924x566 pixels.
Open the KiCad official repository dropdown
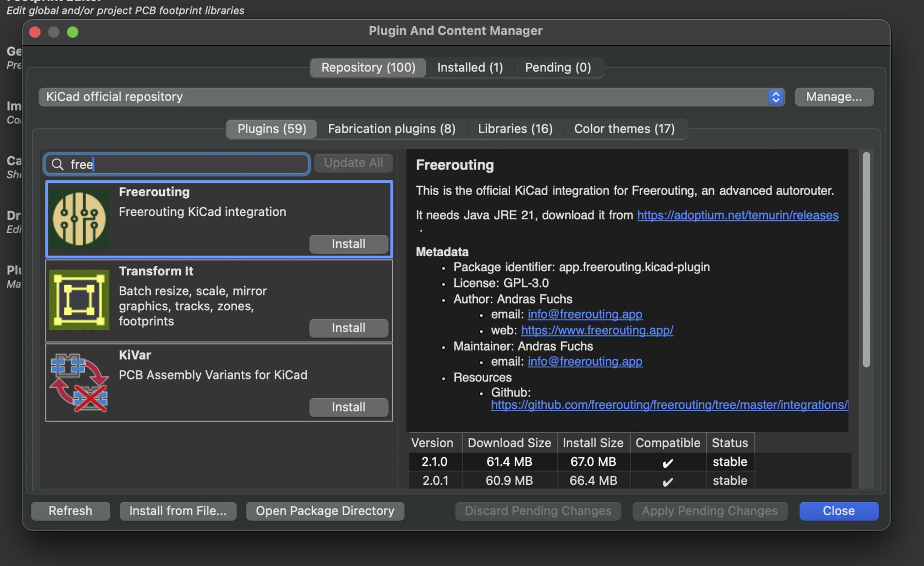tap(775, 97)
